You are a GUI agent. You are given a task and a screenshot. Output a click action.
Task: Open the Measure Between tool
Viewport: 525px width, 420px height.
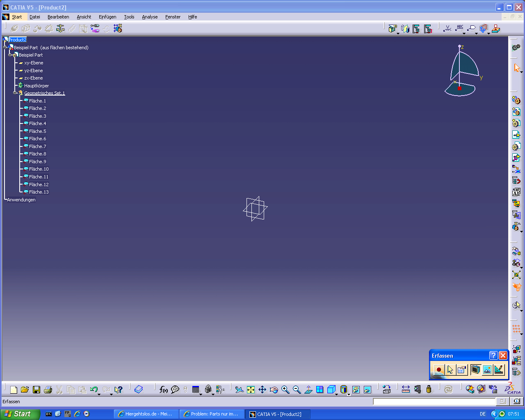[x=406, y=390]
